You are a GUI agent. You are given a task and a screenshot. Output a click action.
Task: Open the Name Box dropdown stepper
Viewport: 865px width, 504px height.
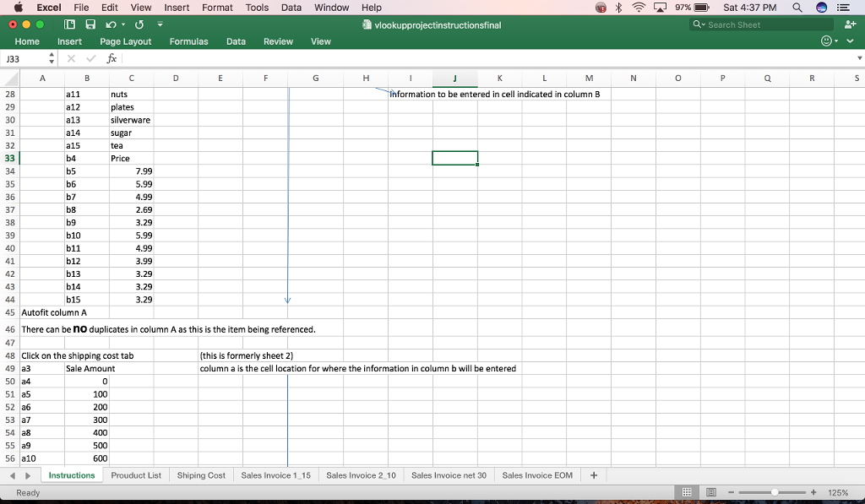click(x=52, y=58)
